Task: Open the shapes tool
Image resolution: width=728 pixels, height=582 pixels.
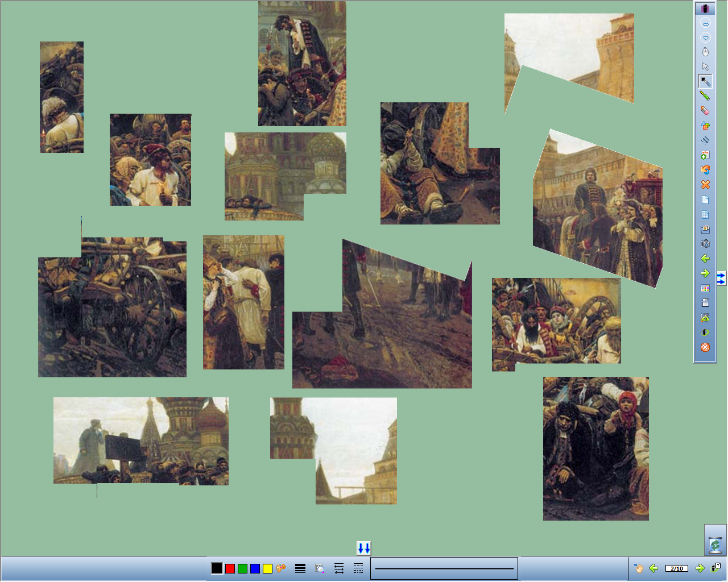Action: point(705,126)
